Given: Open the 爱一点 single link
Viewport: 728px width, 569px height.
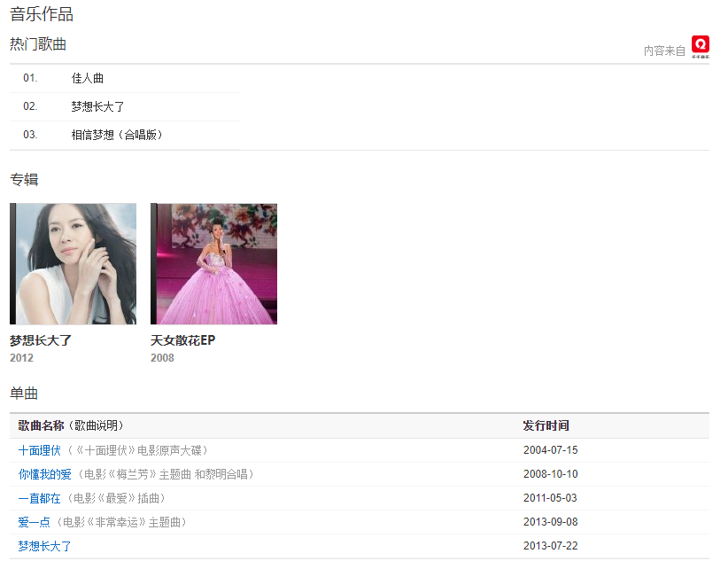Looking at the screenshot, I should pos(34,522).
